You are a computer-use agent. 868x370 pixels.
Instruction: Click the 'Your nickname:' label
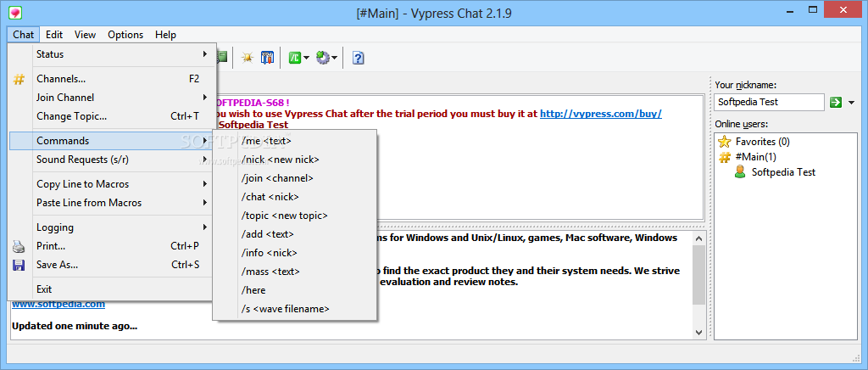746,85
